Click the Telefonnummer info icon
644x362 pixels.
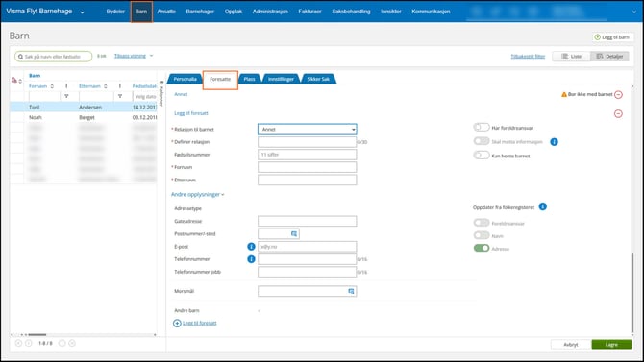[251, 259]
